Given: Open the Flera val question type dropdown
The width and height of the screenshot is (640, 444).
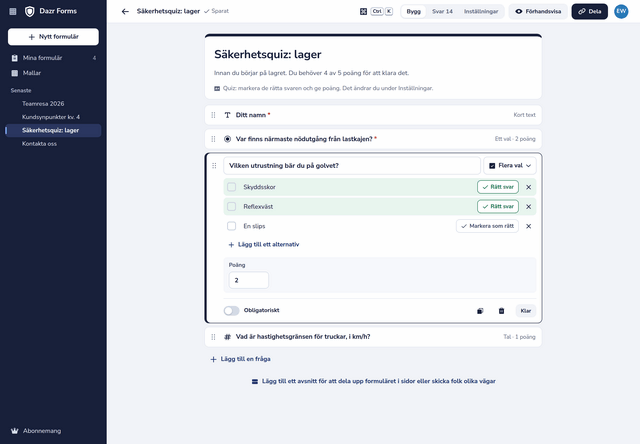Looking at the screenshot, I should point(510,166).
